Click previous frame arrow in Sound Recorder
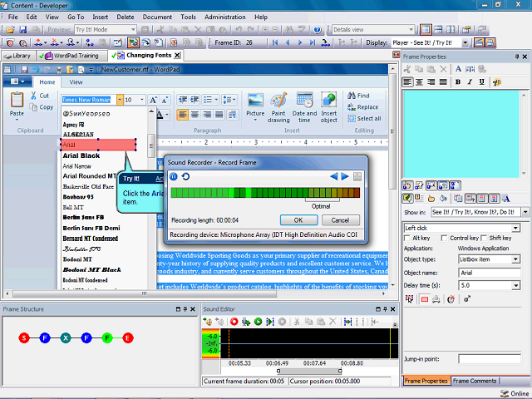Image resolution: width=532 pixels, height=399 pixels. pos(334,176)
